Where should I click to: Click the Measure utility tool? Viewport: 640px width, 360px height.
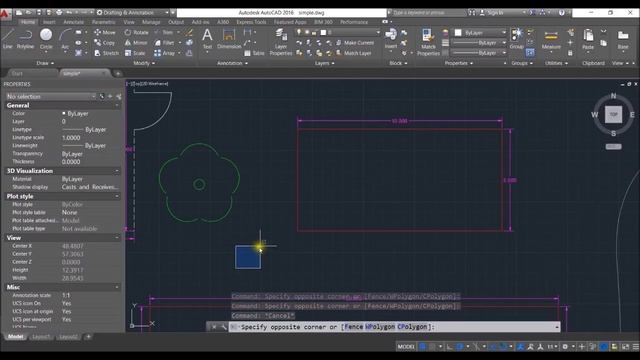(x=551, y=40)
